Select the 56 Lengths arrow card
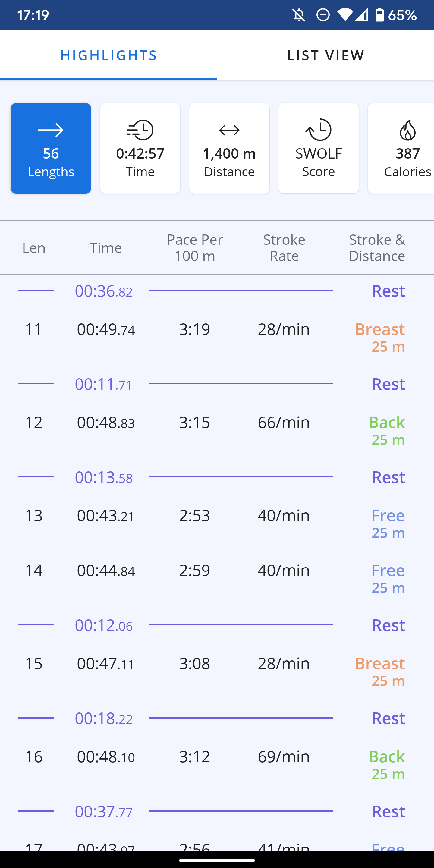 (x=51, y=148)
